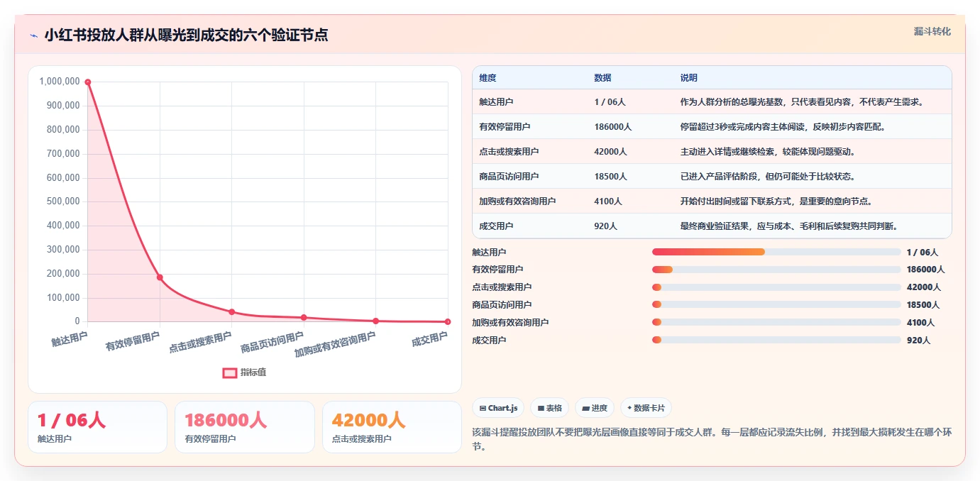Click the 有效停留用户 label on the chart x-axis

[x=133, y=342]
